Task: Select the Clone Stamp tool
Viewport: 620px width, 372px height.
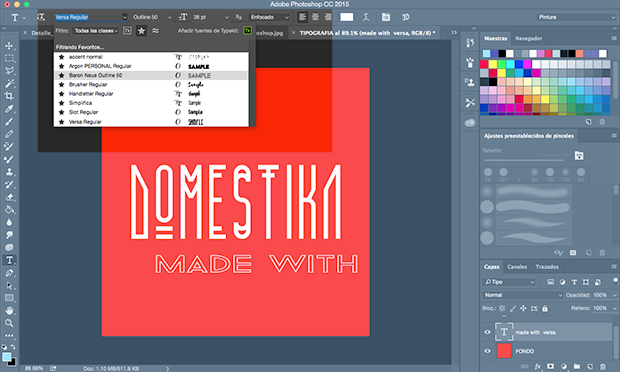Action: (x=9, y=172)
